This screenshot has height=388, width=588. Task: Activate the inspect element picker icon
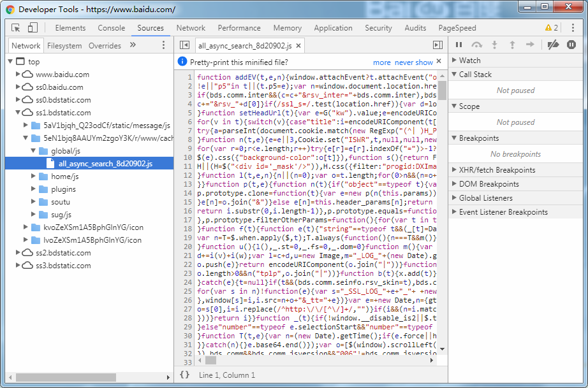pos(16,28)
